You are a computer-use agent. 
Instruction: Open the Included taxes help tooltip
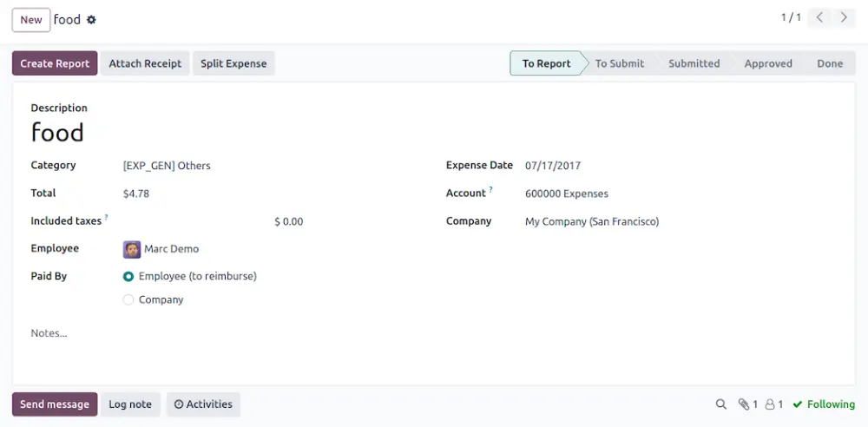(107, 218)
